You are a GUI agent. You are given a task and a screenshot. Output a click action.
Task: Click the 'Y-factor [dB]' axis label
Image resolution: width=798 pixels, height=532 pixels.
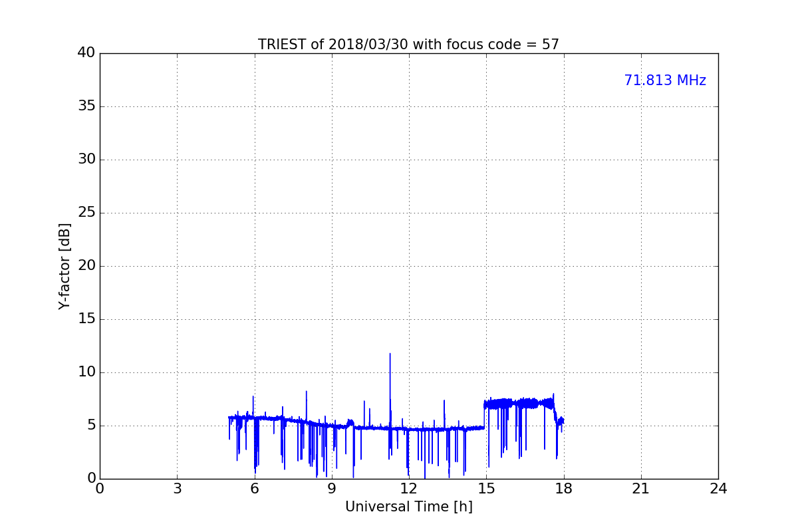(65, 266)
